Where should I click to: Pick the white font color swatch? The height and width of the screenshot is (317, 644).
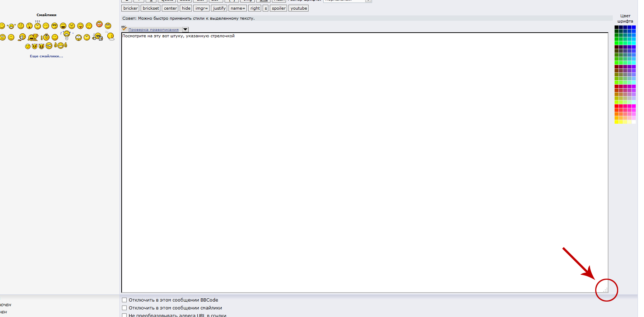tap(634, 122)
